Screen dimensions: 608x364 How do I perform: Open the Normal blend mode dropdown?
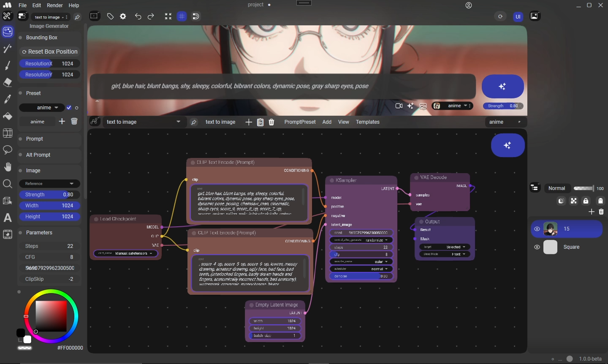[x=556, y=188]
